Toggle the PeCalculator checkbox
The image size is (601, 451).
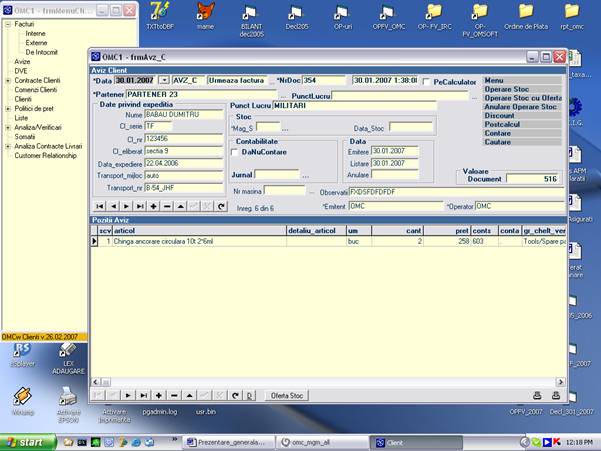click(x=427, y=81)
